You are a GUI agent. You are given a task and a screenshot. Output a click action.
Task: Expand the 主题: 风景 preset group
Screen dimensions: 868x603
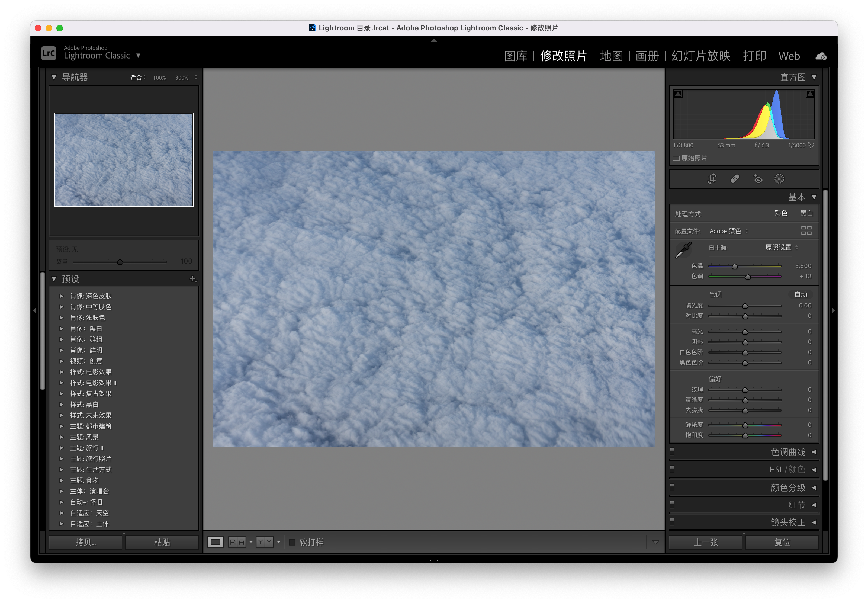[x=62, y=437]
